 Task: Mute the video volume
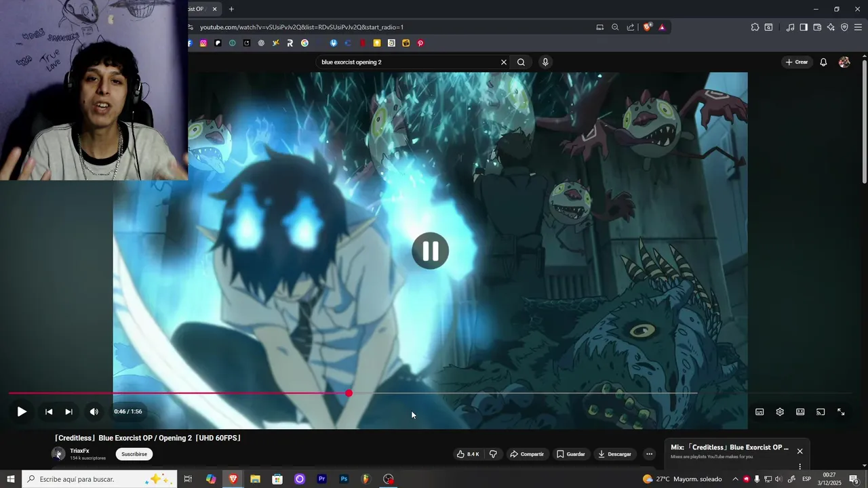(x=94, y=411)
